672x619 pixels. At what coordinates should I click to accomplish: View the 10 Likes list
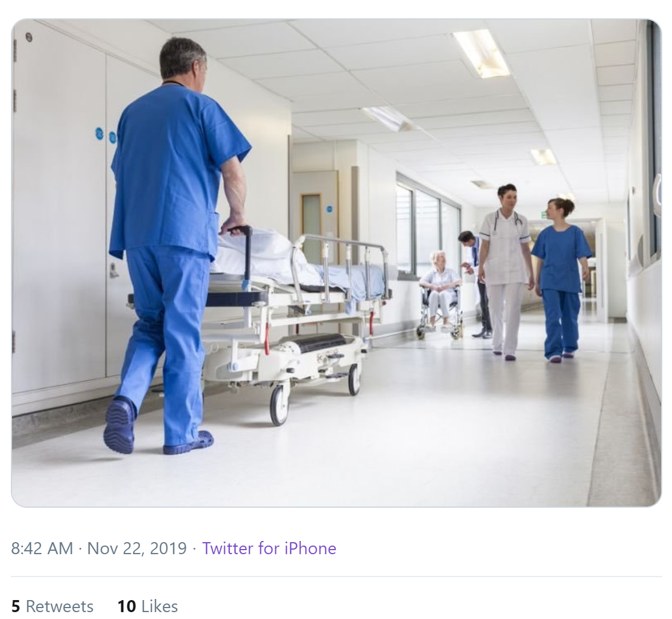tap(148, 606)
